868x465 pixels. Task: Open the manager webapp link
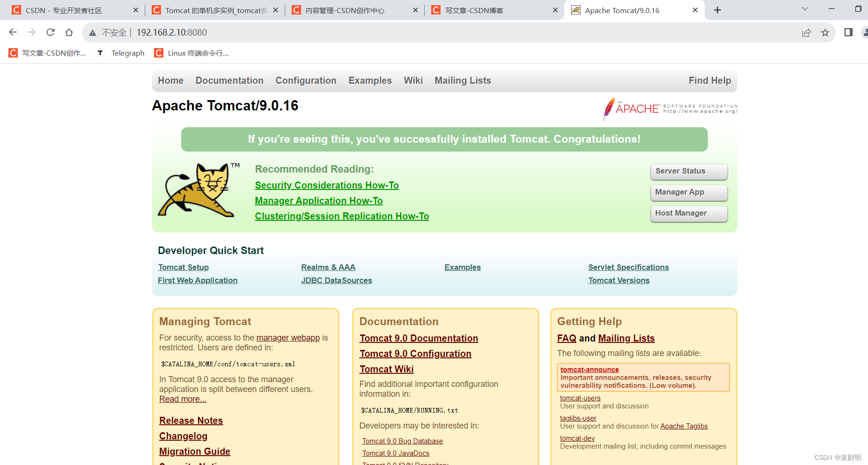(x=288, y=338)
